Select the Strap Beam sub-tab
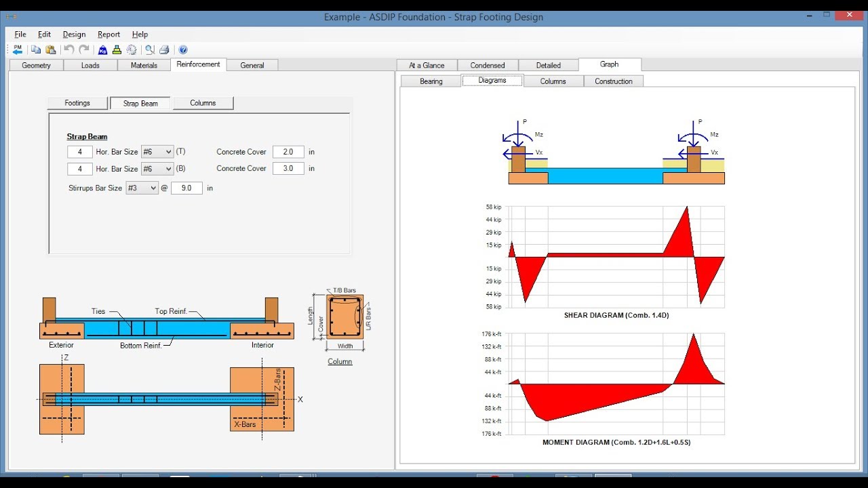Screen dimensions: 868x488 click(140, 104)
